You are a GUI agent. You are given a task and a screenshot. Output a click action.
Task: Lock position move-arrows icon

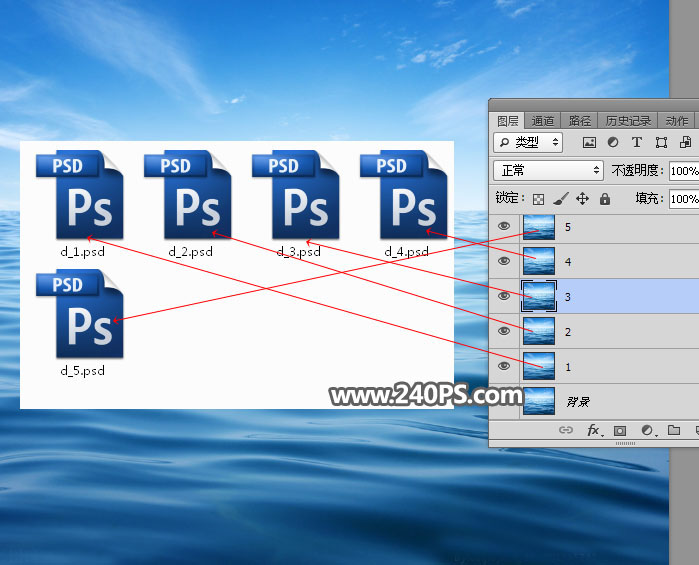click(582, 198)
